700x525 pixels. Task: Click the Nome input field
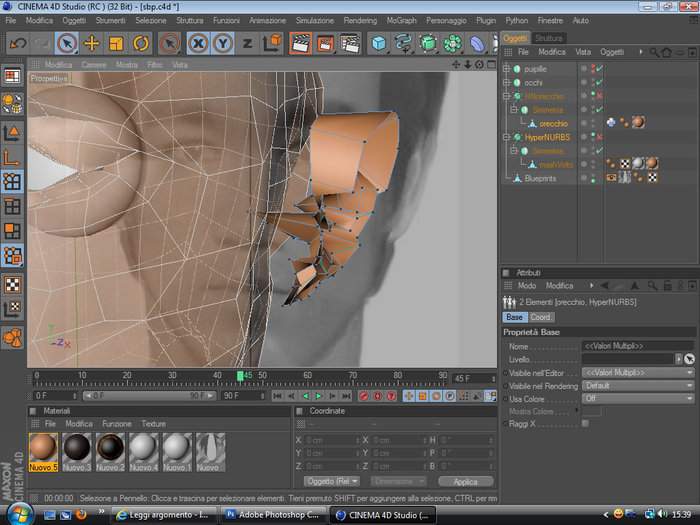(637, 345)
